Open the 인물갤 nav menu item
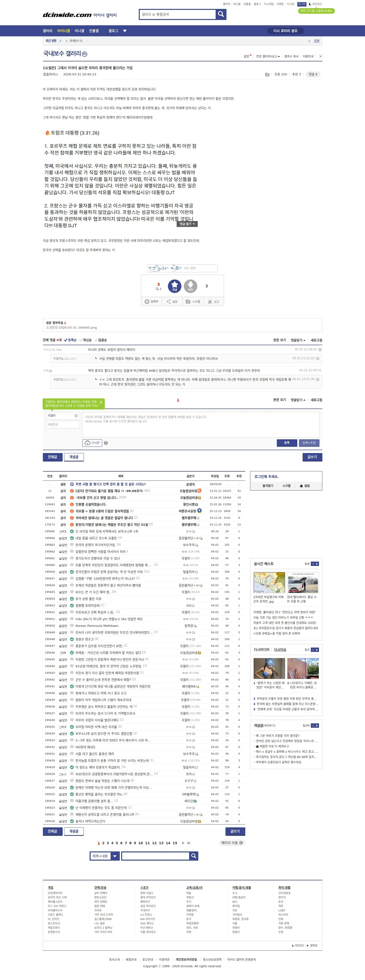Image resolution: width=365 pixels, height=980 pixels. tap(94, 31)
